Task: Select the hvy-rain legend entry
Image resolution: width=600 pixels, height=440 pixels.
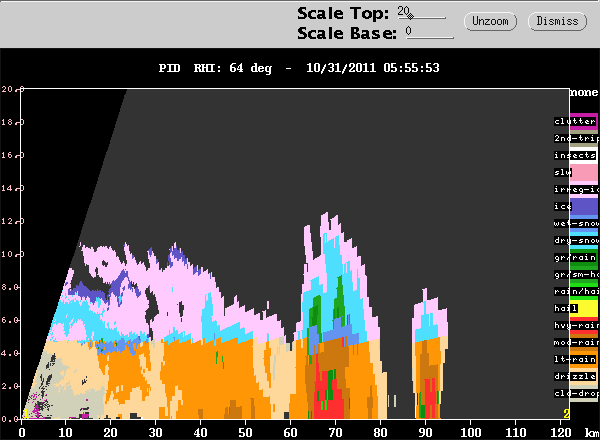Action: click(x=577, y=325)
